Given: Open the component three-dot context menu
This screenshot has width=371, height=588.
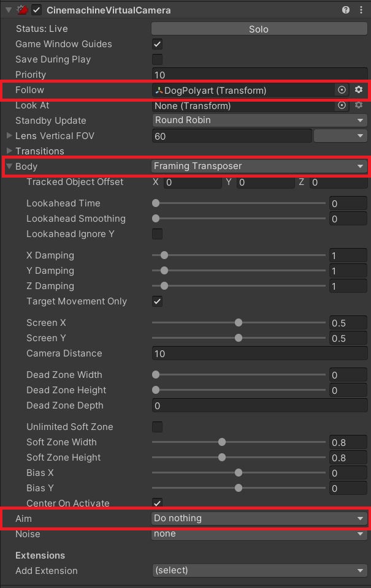Looking at the screenshot, I should click(361, 10).
